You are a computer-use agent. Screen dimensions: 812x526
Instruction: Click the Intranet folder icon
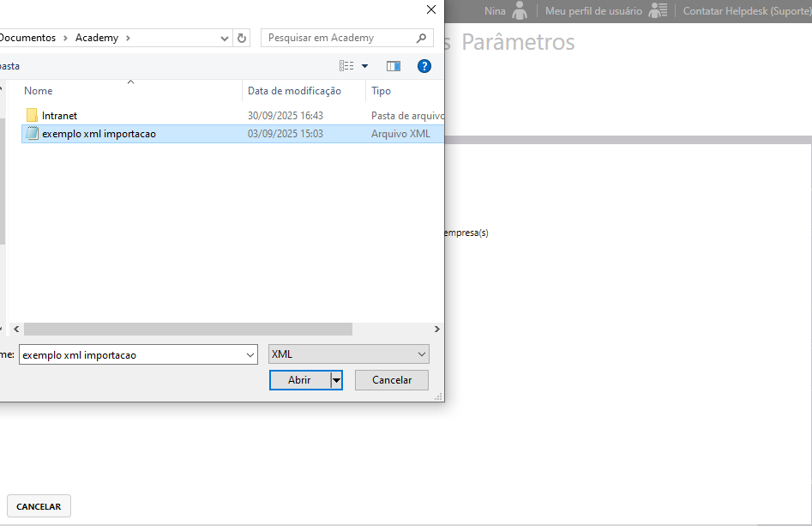coord(32,115)
